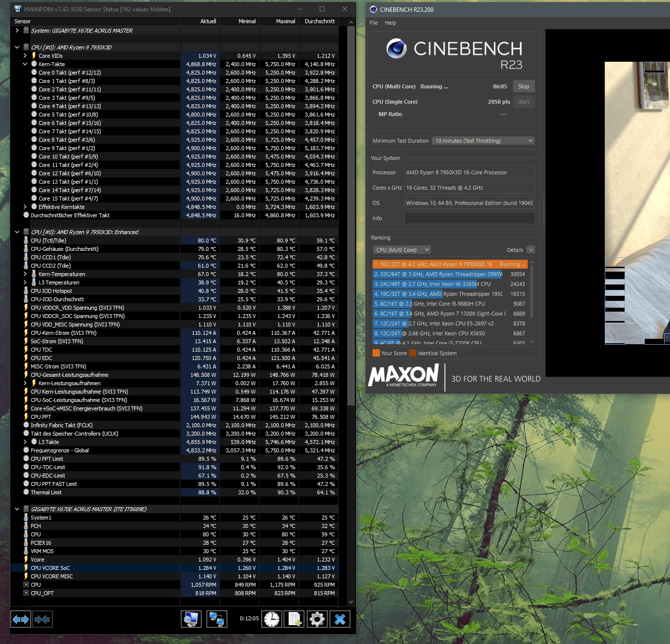Select the Ryzen 7 1700X ranking entry

tap(450, 314)
